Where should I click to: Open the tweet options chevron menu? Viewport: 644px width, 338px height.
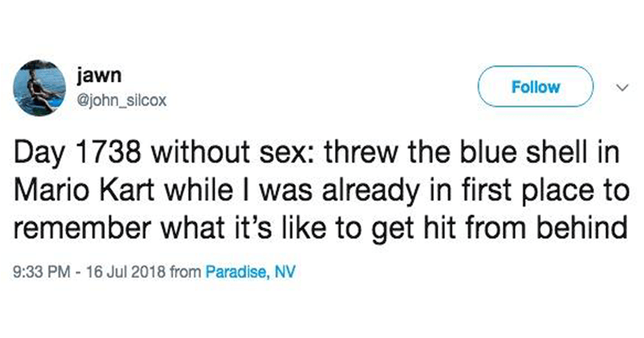(x=622, y=88)
